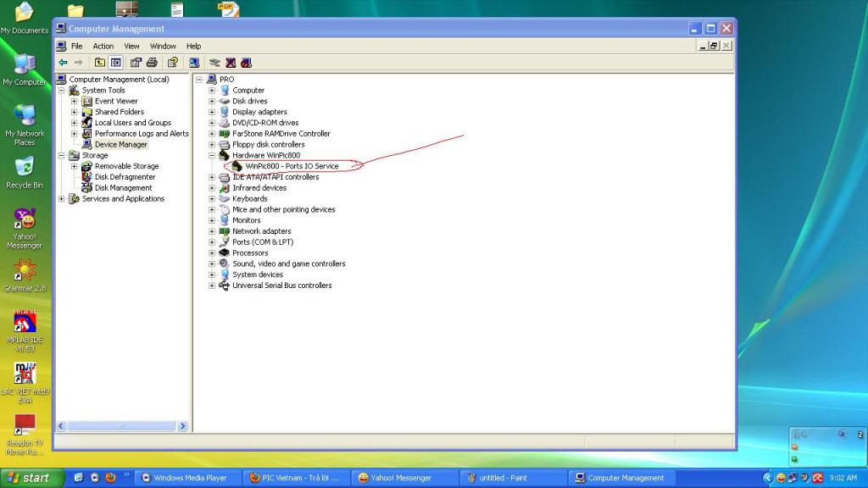Screen dimensions: 868x488
Task: Click Scan for hardware changes icon
Action: click(194, 63)
